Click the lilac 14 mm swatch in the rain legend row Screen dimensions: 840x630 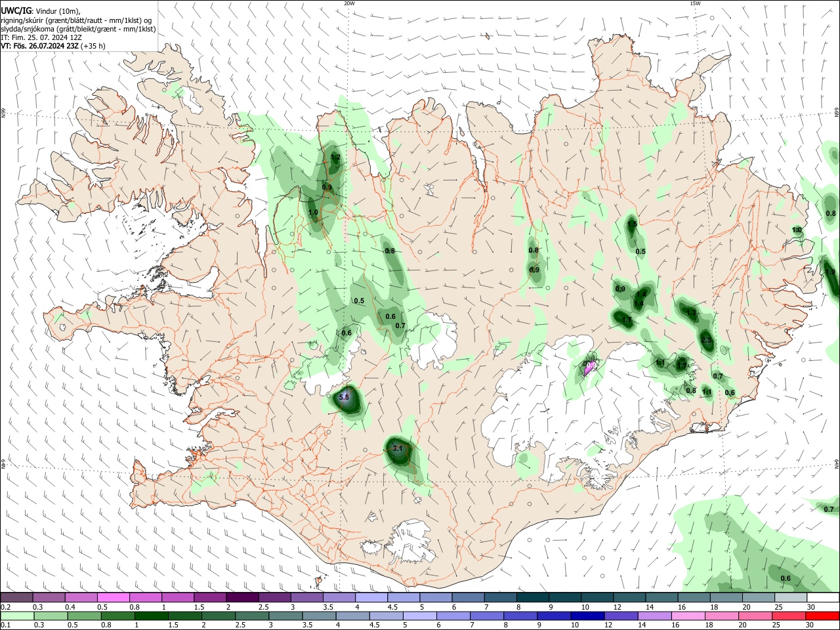click(x=655, y=616)
